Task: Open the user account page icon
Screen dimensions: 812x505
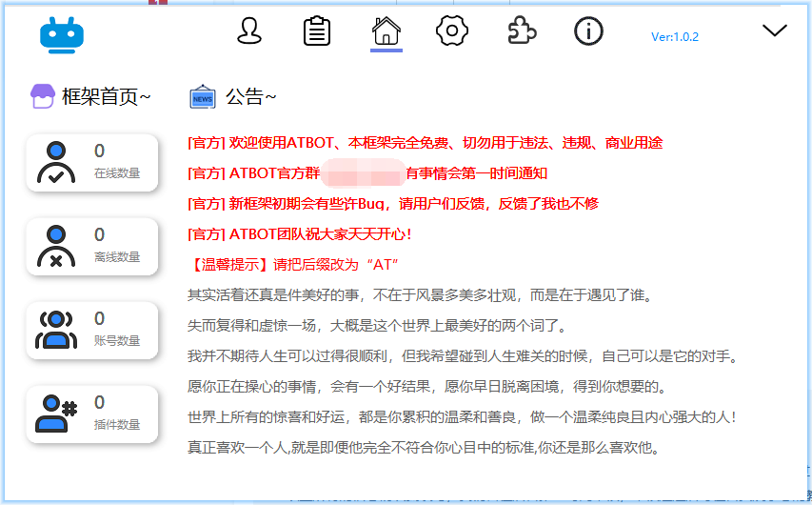Action: 249,31
